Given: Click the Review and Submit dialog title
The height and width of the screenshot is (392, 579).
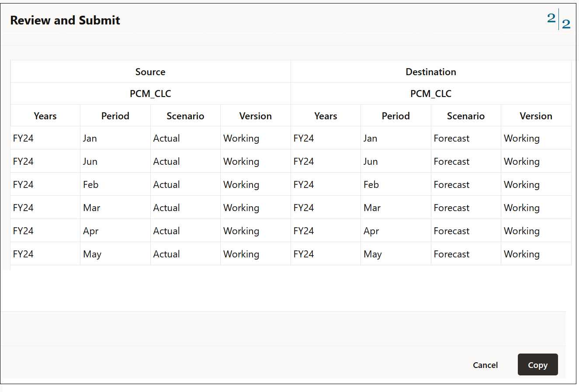Looking at the screenshot, I should pos(65,20).
